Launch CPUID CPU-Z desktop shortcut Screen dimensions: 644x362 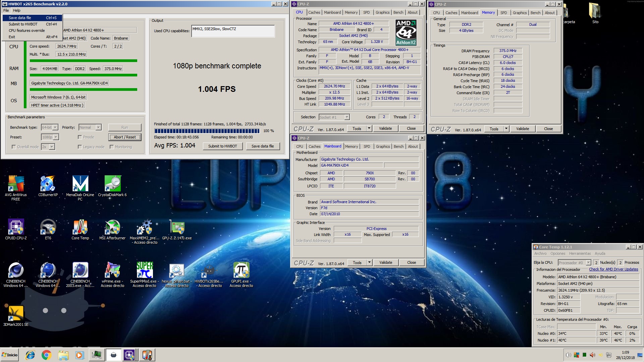[x=16, y=229]
